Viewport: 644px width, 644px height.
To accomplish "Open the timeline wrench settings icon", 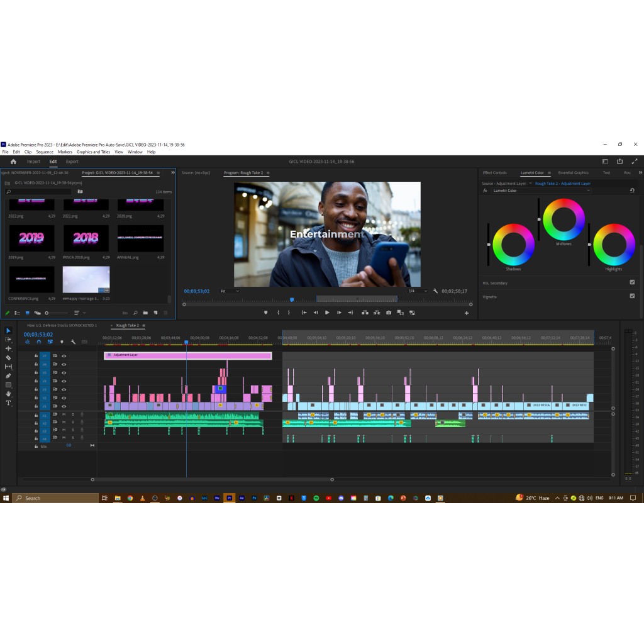I will pos(73,341).
